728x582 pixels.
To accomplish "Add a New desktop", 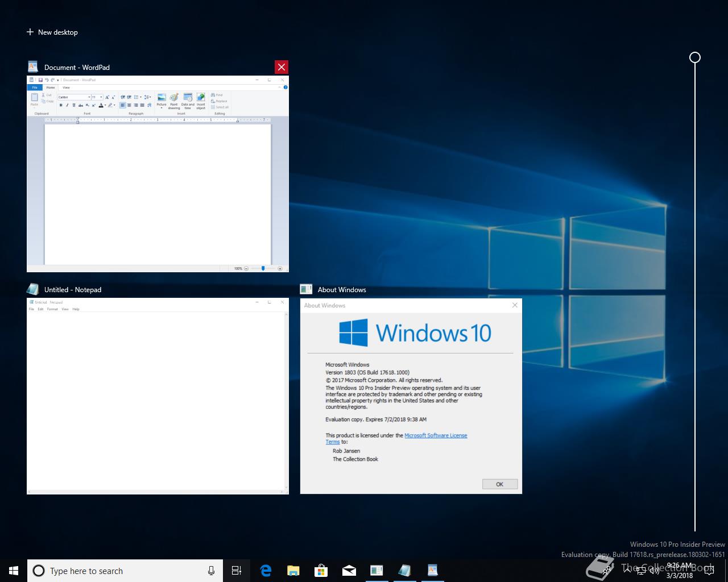I will tap(52, 32).
